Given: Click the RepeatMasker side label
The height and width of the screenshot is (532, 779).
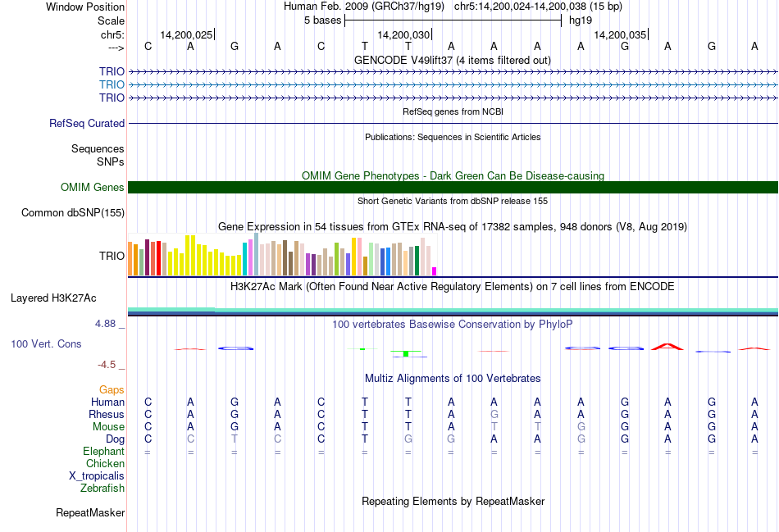Looking at the screenshot, I should click(90, 512).
